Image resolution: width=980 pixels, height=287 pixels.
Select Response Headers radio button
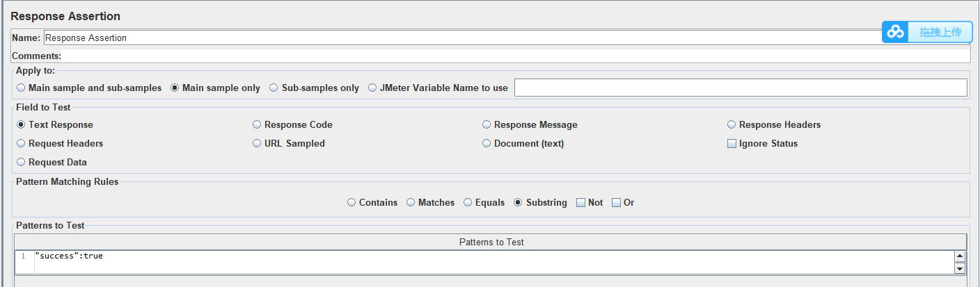[x=732, y=125]
